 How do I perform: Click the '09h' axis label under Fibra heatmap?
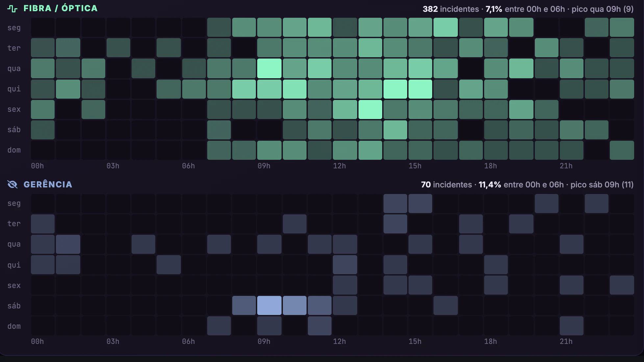coord(264,166)
